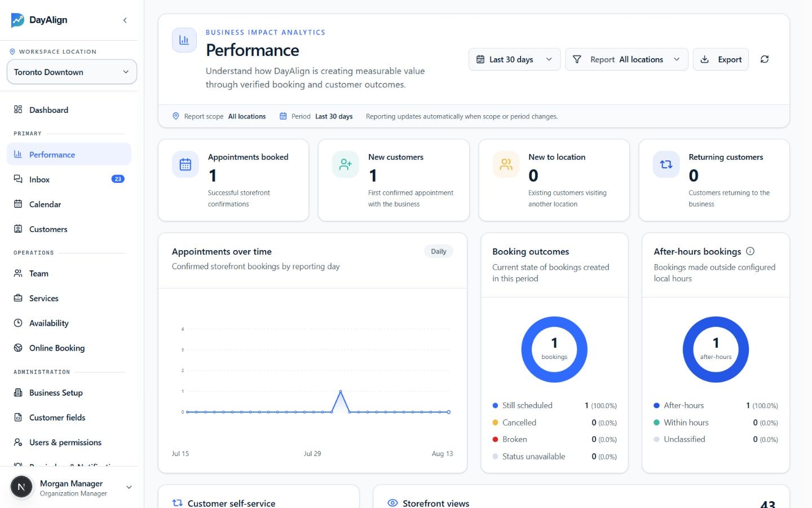This screenshot has height=508, width=812.
Task: Open the Online Booking page
Action: [x=69, y=348]
